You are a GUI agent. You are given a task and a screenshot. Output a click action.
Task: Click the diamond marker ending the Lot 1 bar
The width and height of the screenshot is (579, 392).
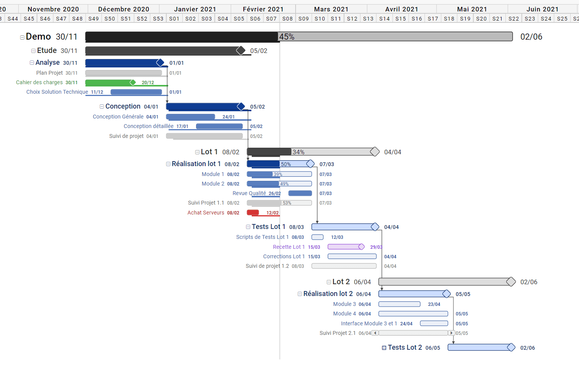pyautogui.click(x=375, y=152)
